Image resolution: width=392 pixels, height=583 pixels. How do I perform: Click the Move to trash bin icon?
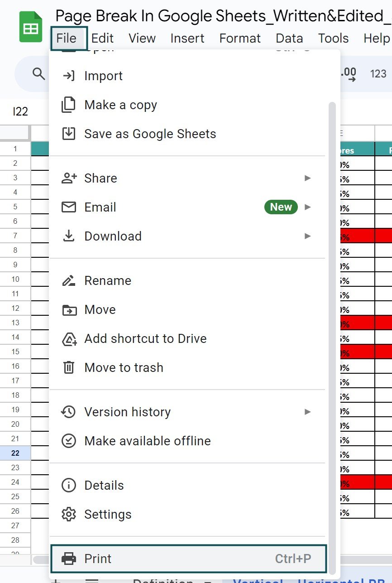tap(68, 367)
